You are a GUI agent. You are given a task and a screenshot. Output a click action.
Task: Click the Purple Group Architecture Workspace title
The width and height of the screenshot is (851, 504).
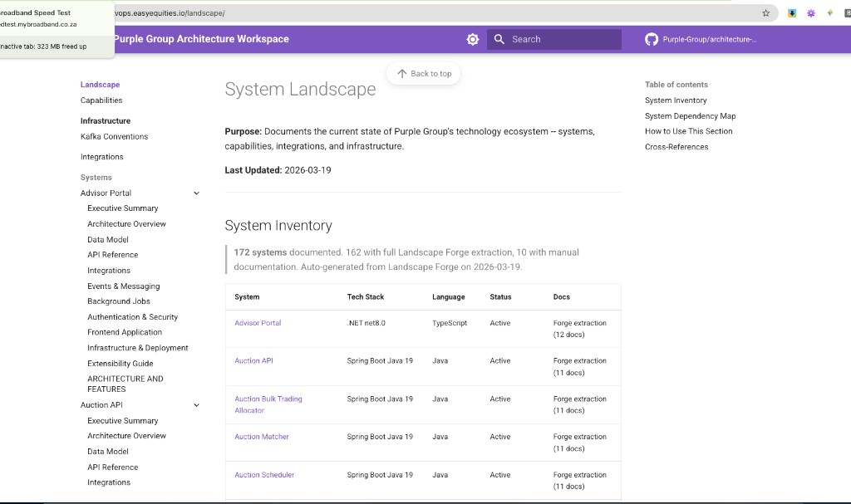click(201, 39)
